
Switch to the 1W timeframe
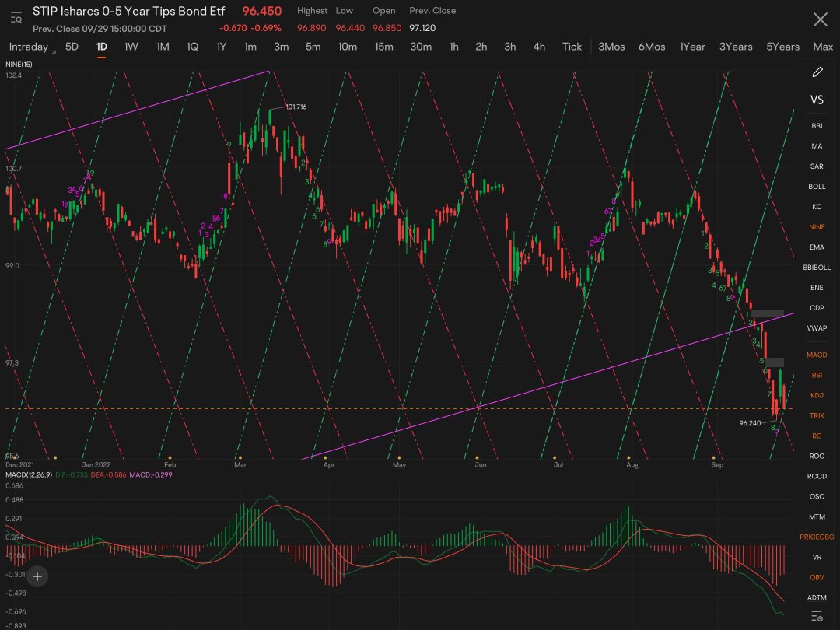click(131, 47)
